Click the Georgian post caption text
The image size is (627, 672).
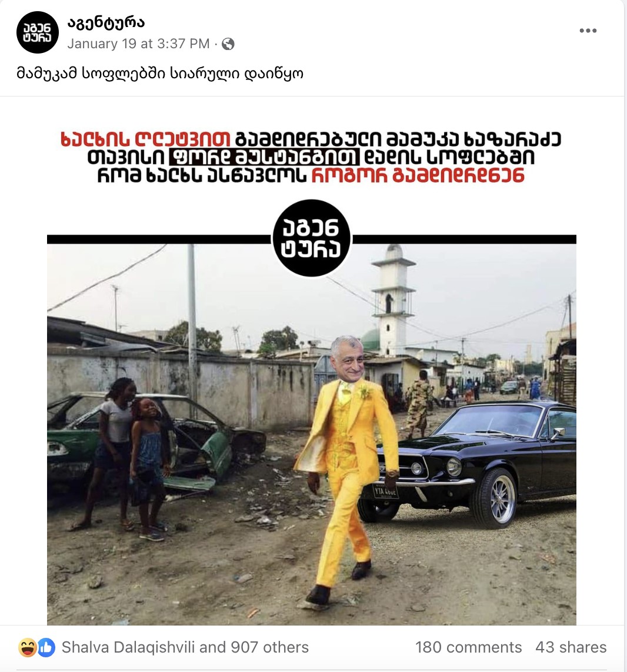[160, 74]
